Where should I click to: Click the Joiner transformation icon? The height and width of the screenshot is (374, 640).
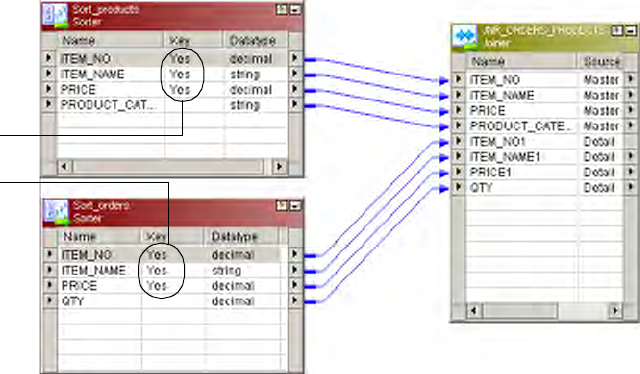click(x=465, y=37)
